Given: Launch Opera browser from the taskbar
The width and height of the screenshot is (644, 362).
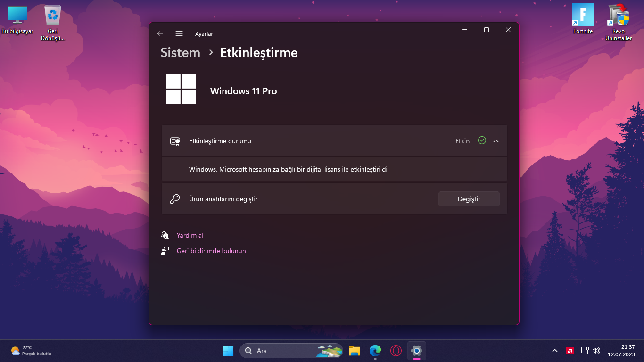Looking at the screenshot, I should (x=396, y=351).
